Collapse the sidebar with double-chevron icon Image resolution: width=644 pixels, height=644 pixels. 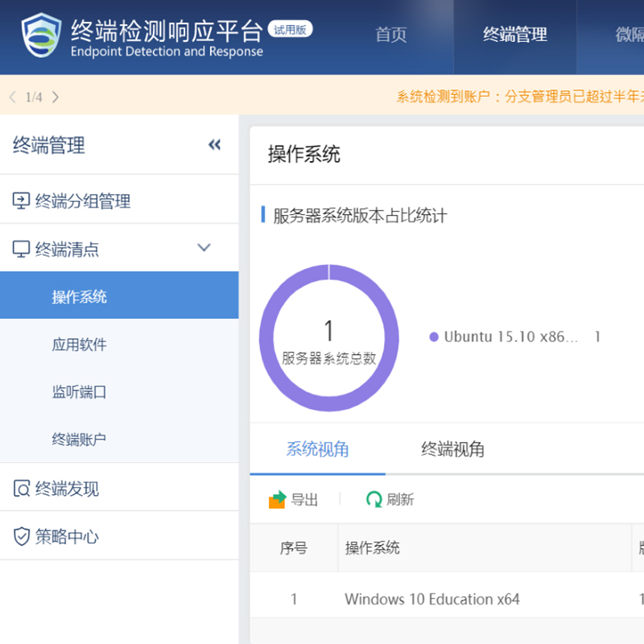[214, 145]
